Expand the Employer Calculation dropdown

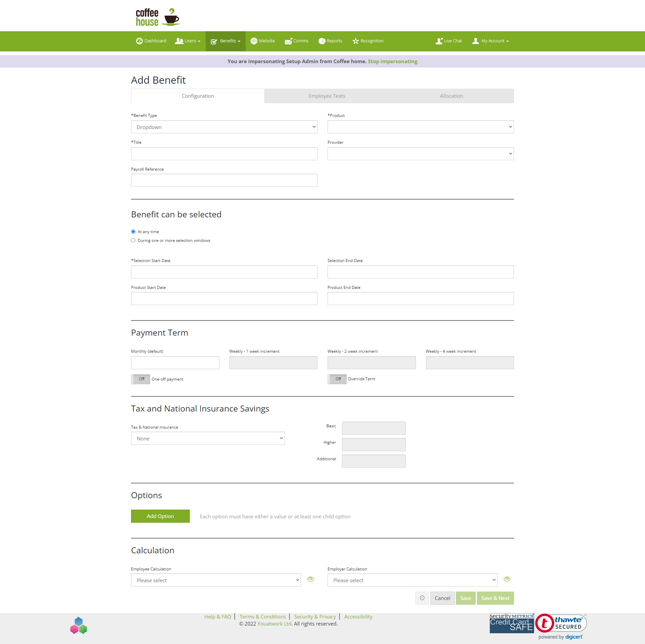[x=412, y=580]
